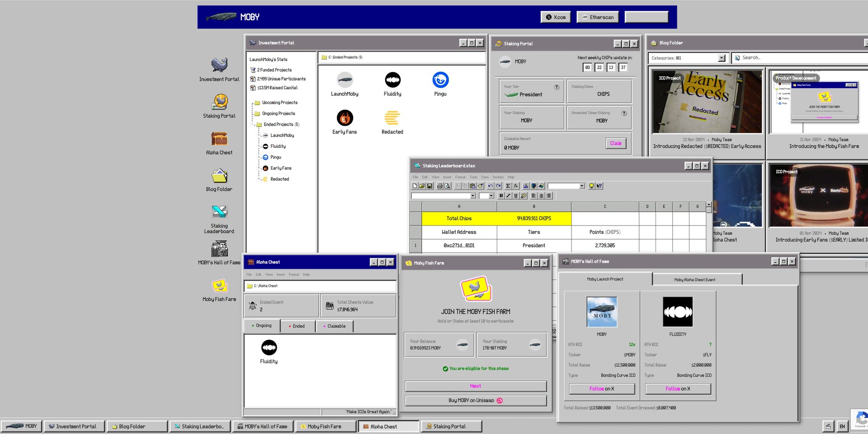
Task: Click Next button in Moby Fish Farm
Action: 476,386
